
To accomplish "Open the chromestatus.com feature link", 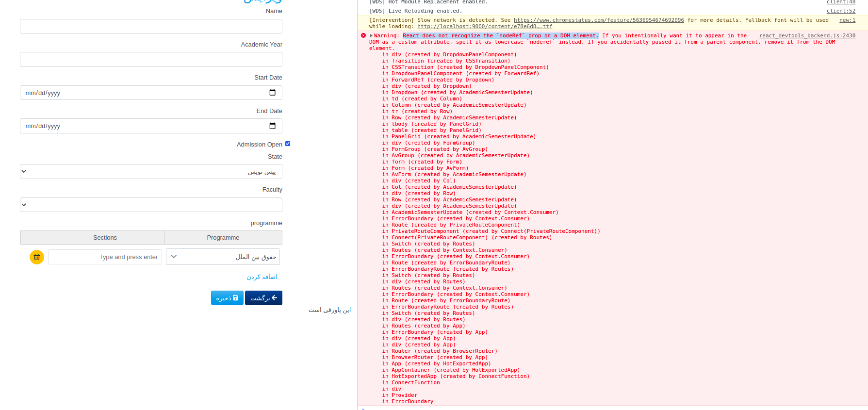I will click(599, 20).
